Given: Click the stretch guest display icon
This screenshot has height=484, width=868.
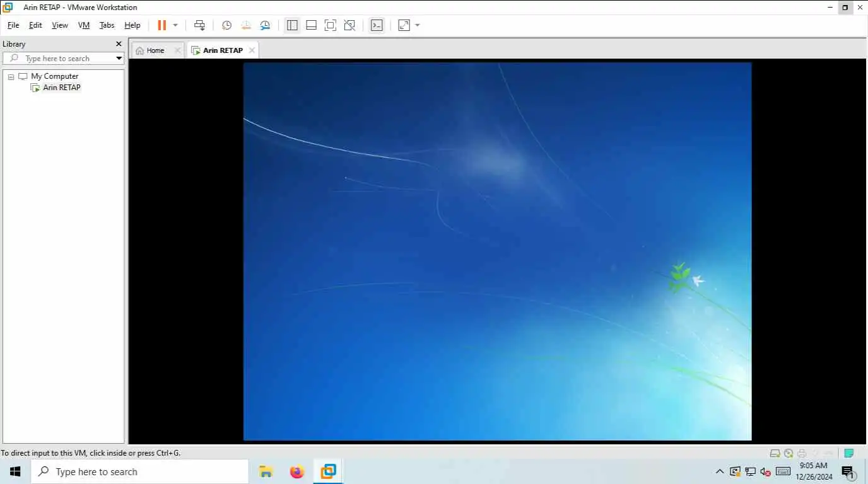Looking at the screenshot, I should coord(404,25).
